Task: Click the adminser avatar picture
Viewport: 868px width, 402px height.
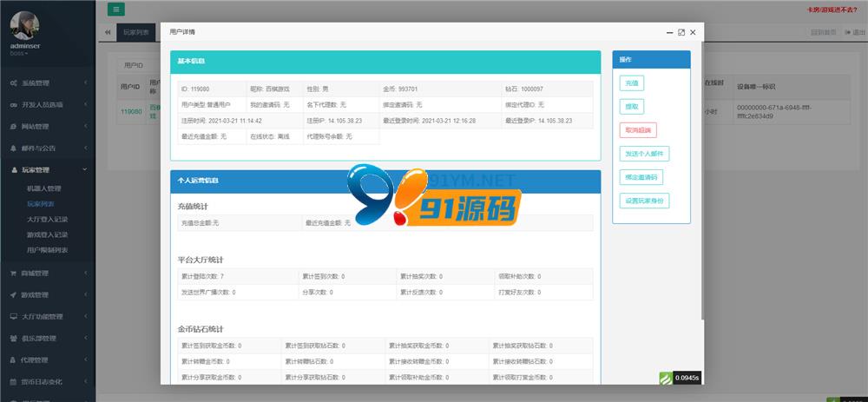Action: [25, 25]
